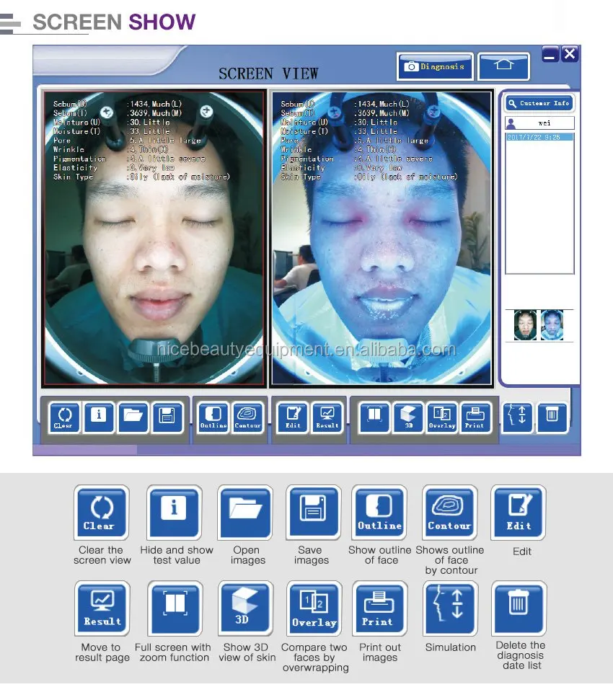Select the 2017/7/22 diagnosis date entry

[539, 136]
